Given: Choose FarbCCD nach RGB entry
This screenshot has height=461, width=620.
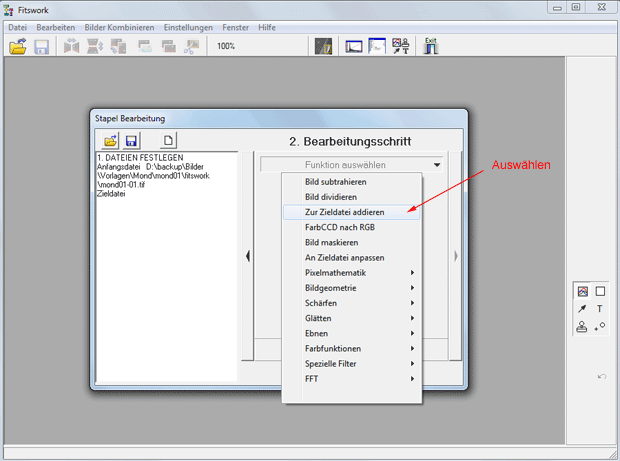Looking at the screenshot, I should (352, 227).
